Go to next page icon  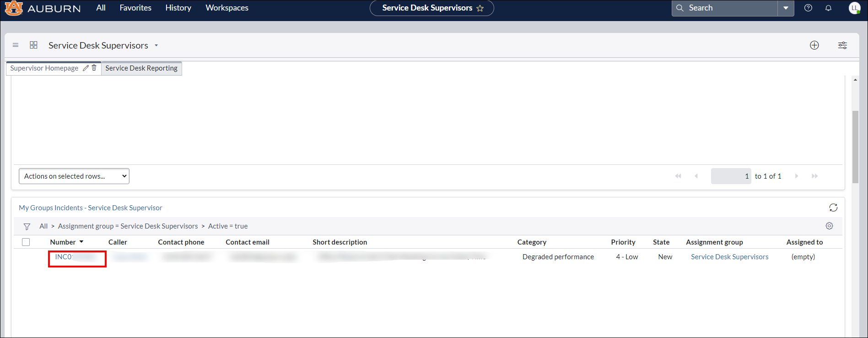coord(797,176)
